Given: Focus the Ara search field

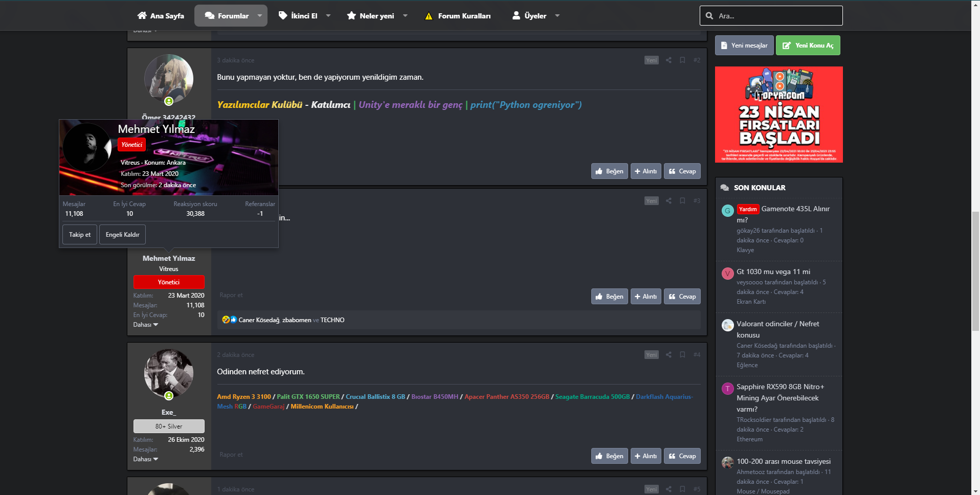Looking at the screenshot, I should pyautogui.click(x=771, y=16).
